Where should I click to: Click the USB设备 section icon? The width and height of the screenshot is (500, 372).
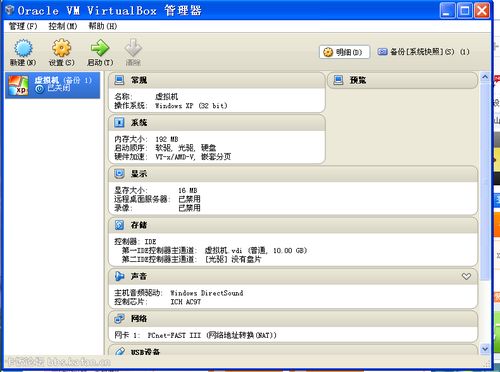120,351
